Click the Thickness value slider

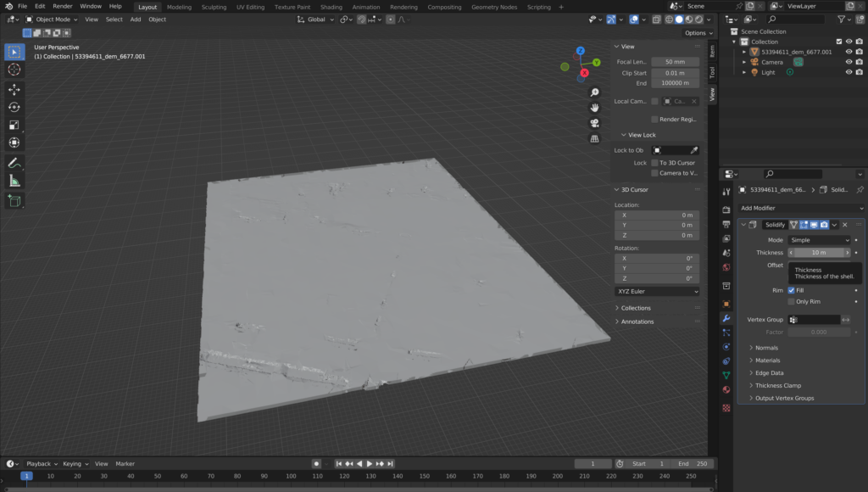(819, 253)
